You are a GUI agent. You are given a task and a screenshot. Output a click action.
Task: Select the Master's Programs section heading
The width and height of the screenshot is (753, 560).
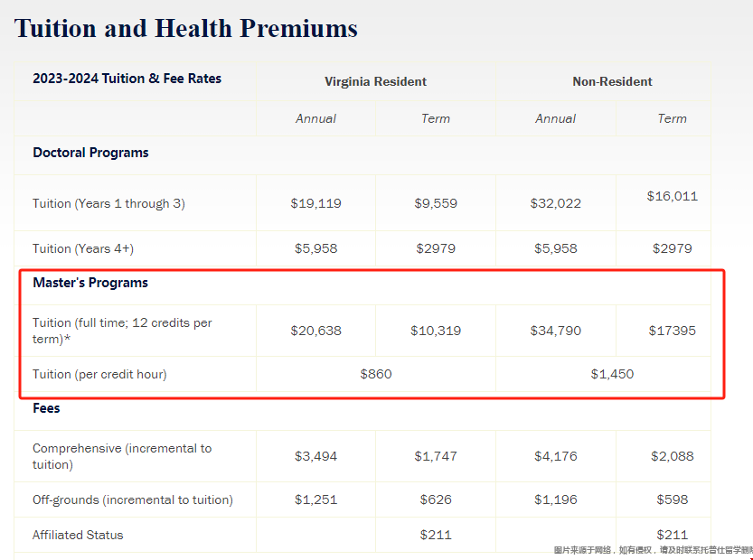click(x=90, y=283)
